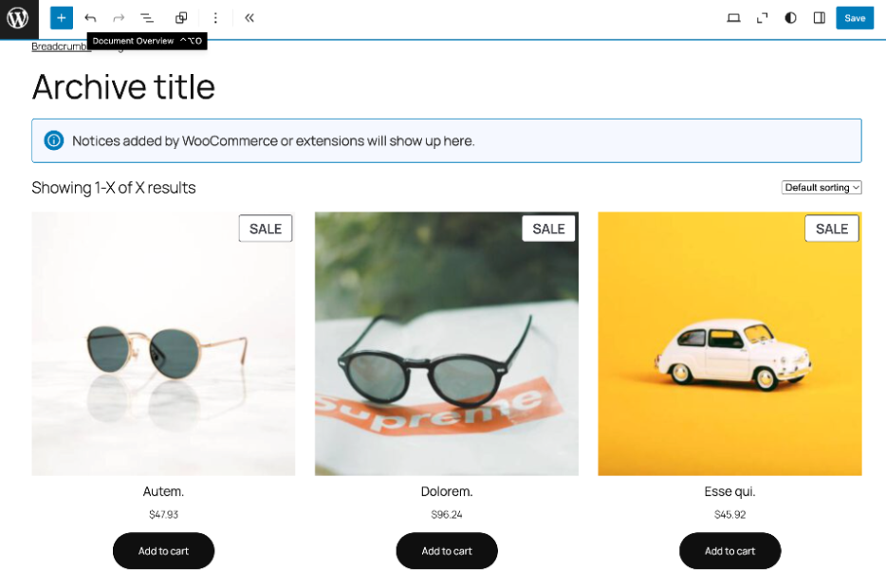Toggle Zoom Out view with overlapping squares icon

(x=180, y=17)
